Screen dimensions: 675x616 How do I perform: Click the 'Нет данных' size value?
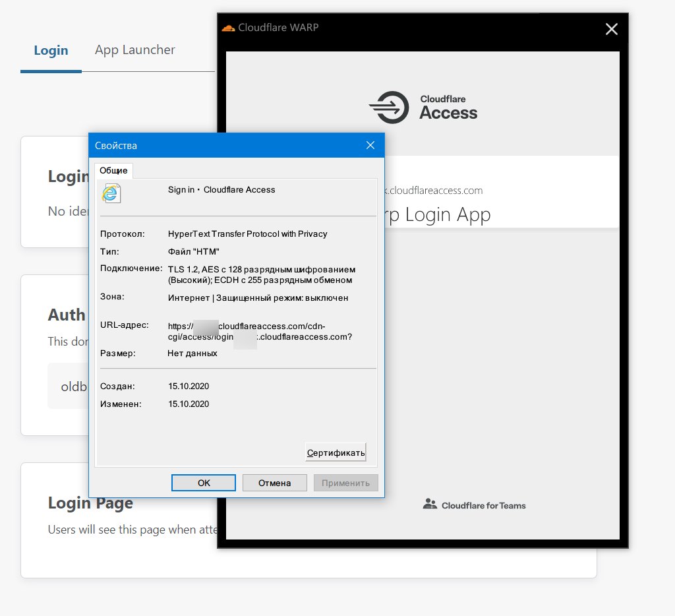click(x=192, y=354)
